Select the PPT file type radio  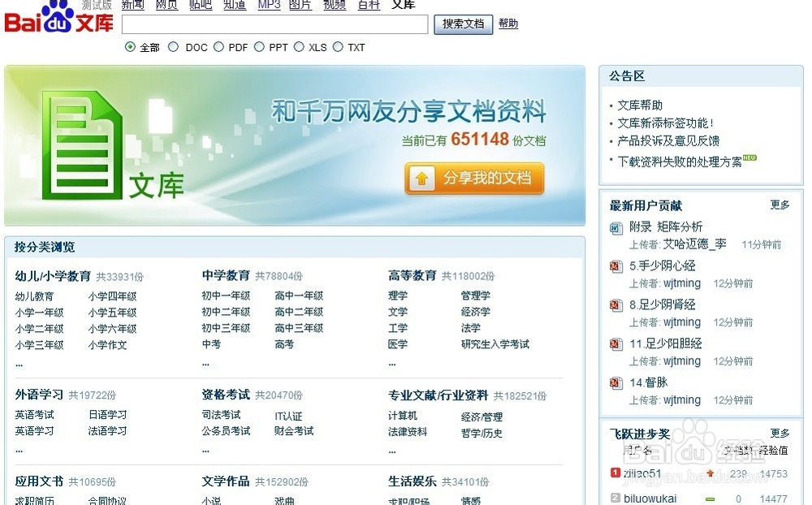pyautogui.click(x=259, y=47)
